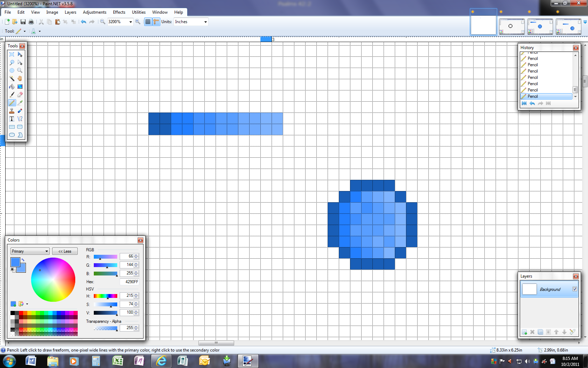Pick the Color Picker eyedropper tool
The height and width of the screenshot is (368, 588).
coord(20,103)
